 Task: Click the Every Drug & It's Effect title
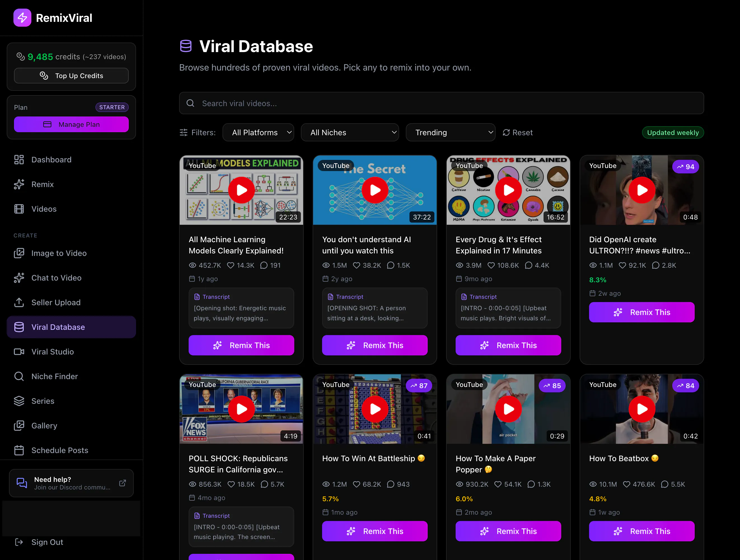click(498, 245)
